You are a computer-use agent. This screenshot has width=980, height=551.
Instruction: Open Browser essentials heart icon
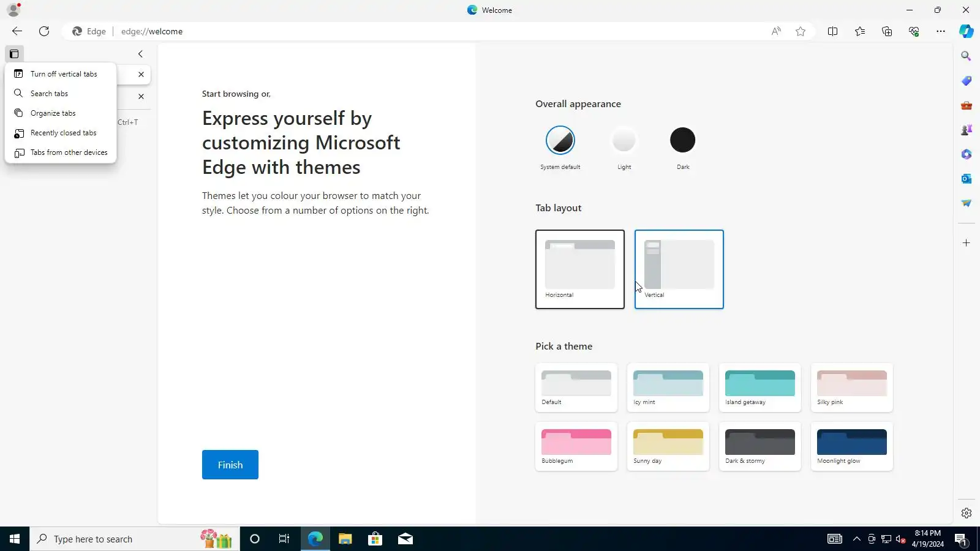(914, 31)
